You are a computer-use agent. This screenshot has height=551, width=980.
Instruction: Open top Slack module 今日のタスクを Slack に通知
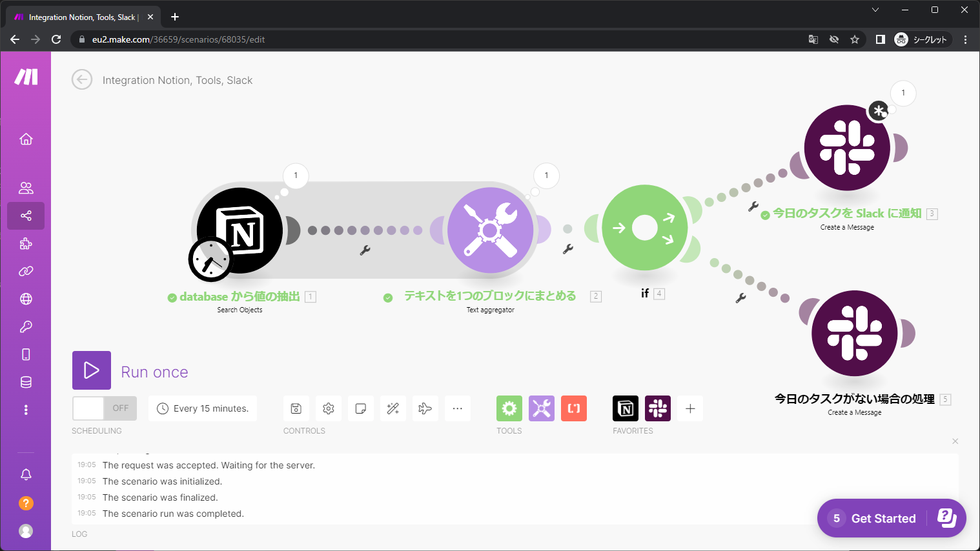point(847,148)
